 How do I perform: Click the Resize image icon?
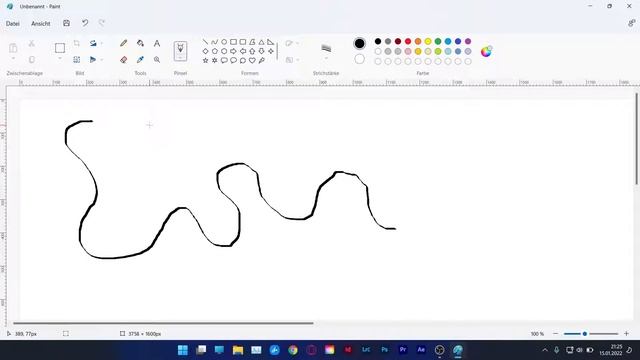(x=77, y=60)
